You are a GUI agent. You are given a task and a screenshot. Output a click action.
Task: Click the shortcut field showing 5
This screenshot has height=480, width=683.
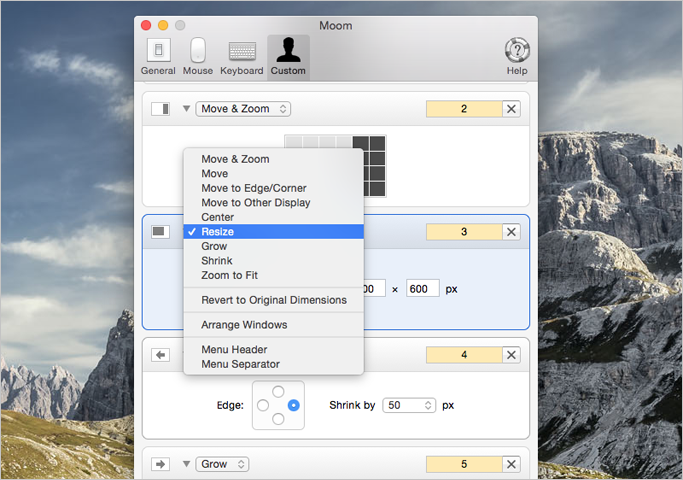464,464
